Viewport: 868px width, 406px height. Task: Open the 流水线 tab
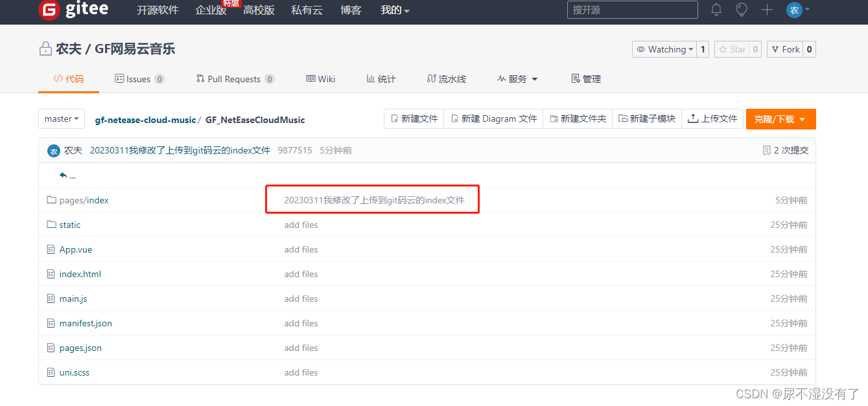click(x=447, y=79)
